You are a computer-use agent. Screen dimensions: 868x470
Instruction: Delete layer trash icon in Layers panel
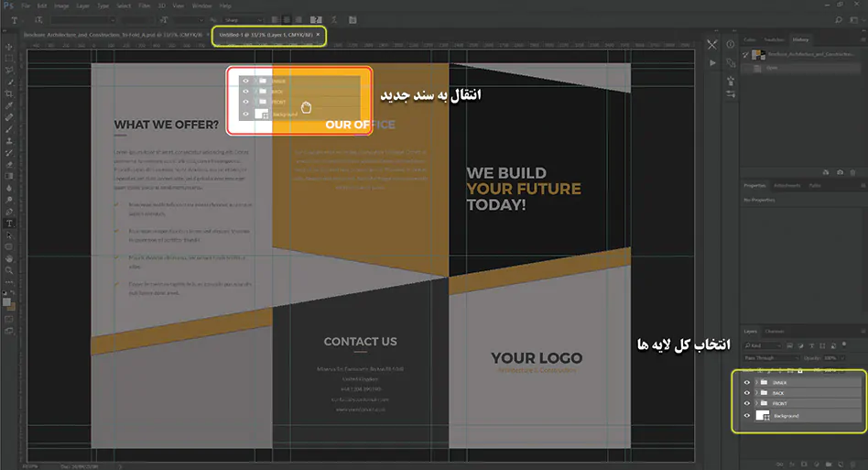(x=853, y=464)
